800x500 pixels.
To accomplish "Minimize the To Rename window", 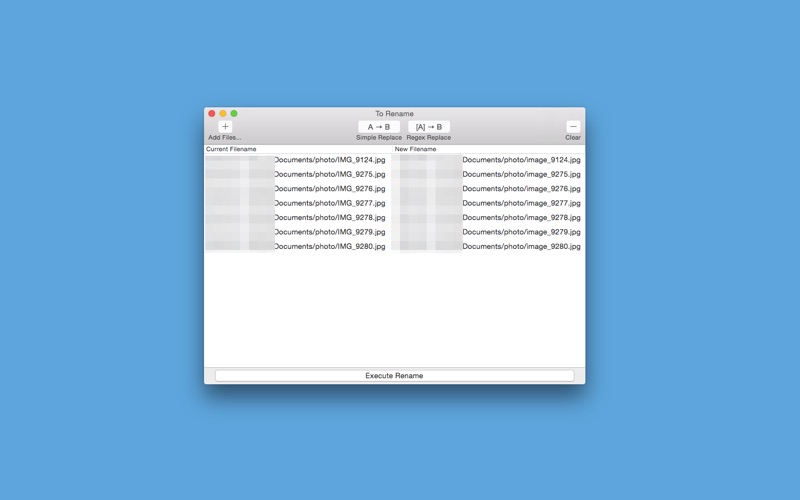I will pyautogui.click(x=223, y=113).
